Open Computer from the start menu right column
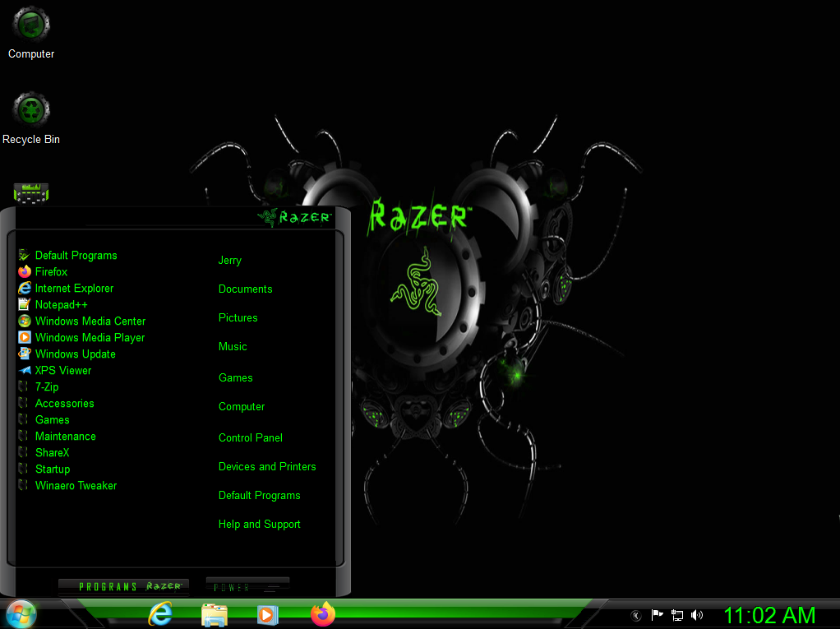Viewport: 840px width, 629px height. [242, 407]
